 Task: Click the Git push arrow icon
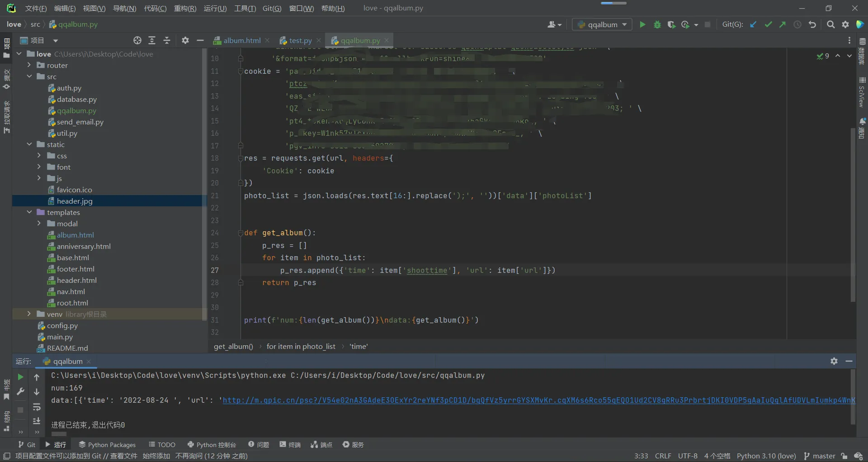pos(783,24)
